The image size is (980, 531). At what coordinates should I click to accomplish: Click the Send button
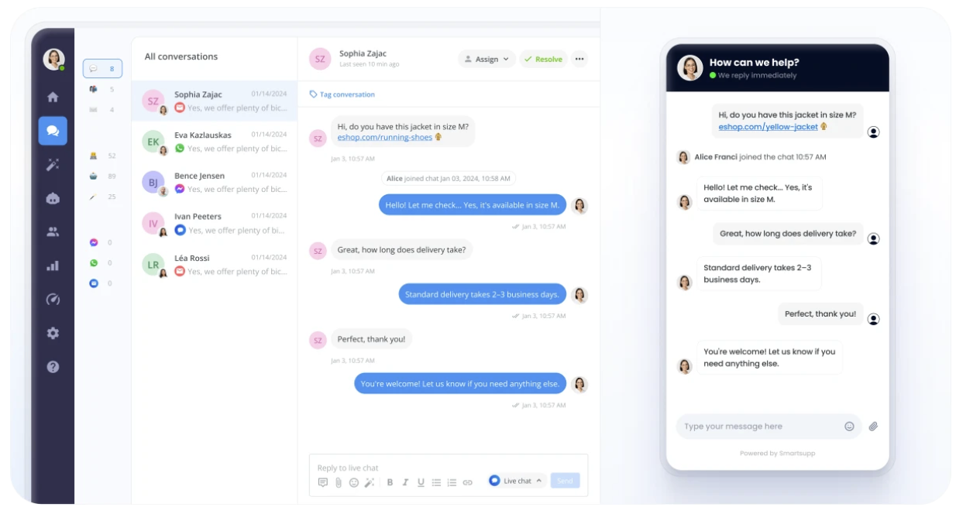coord(565,481)
